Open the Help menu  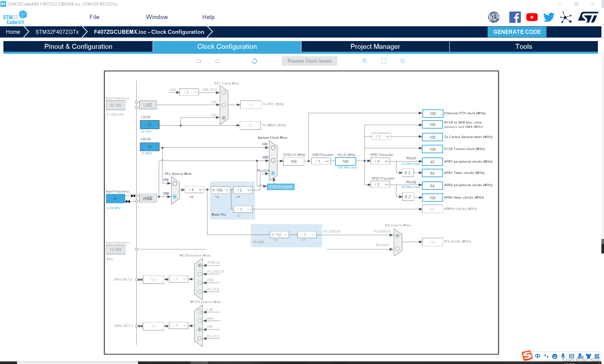208,17
